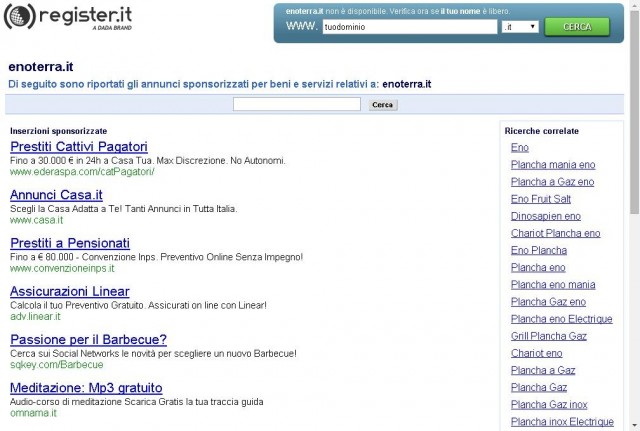640x431 pixels.
Task: Open the Meditazione: Mp3 gratuito link
Action: pos(86,387)
